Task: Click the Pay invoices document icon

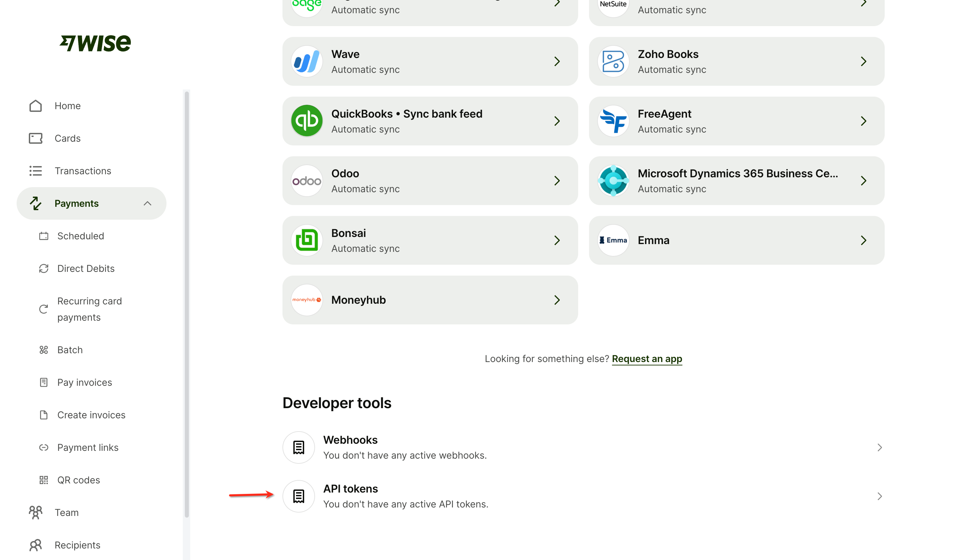Action: coord(44,382)
